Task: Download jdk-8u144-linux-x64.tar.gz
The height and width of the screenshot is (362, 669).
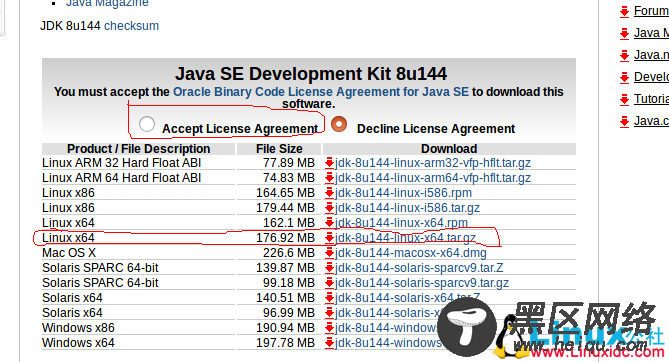Action: (405, 238)
